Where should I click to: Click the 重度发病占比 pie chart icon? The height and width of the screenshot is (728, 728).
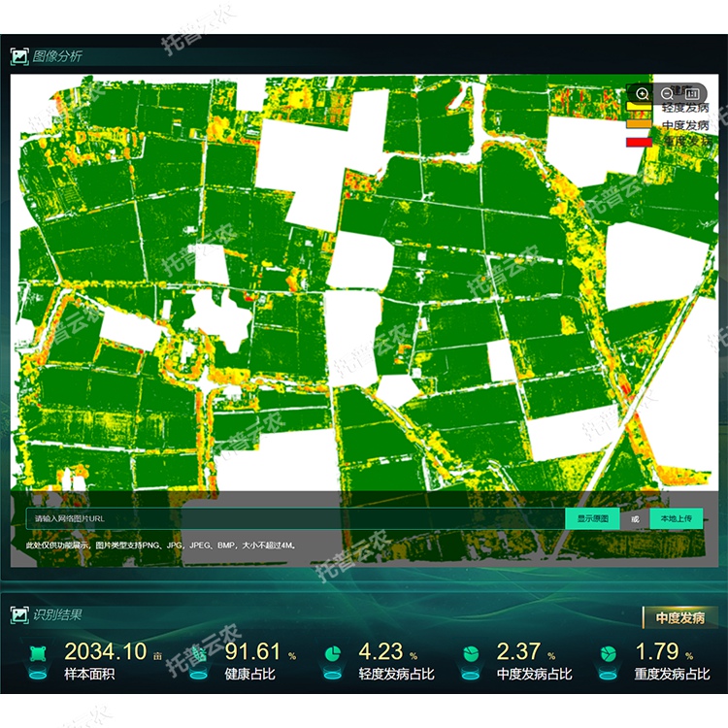(609, 652)
